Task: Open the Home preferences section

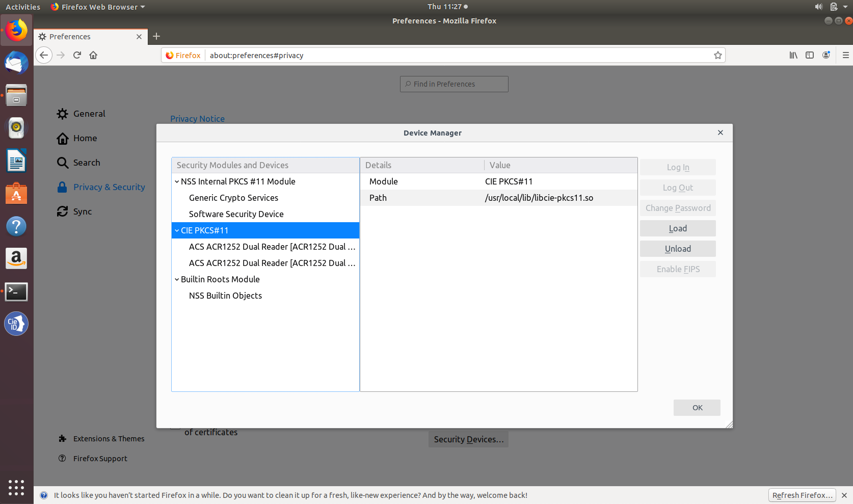Action: point(77,138)
